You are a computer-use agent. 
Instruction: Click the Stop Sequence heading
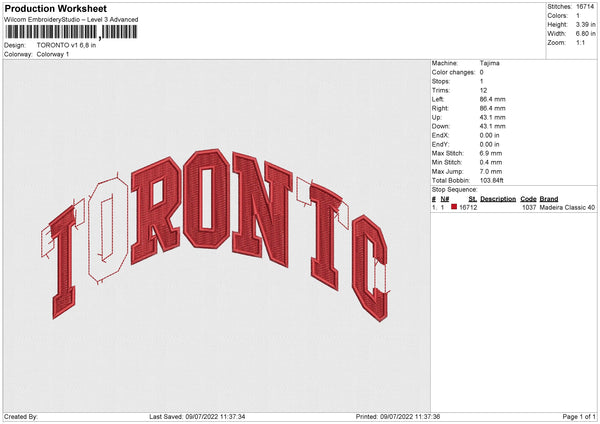tap(455, 190)
